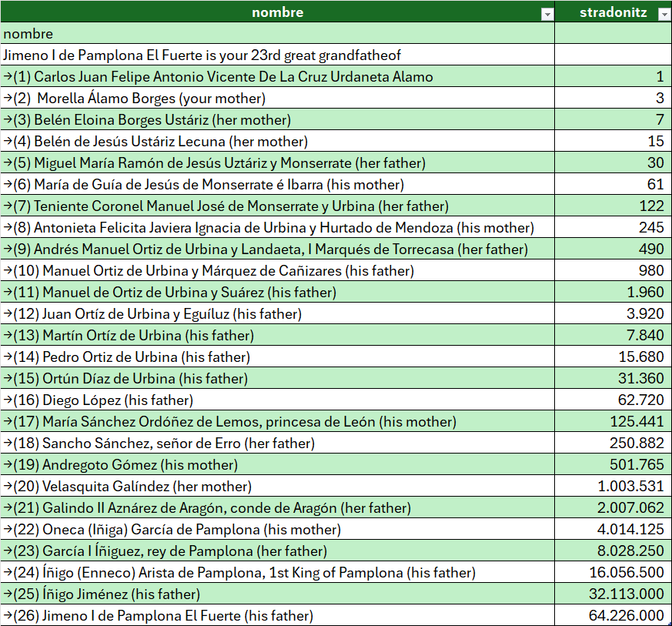Viewport: 672px width, 626px height.
Task: Click the Ortún Díaz de Urbina cell
Action: pos(278,378)
